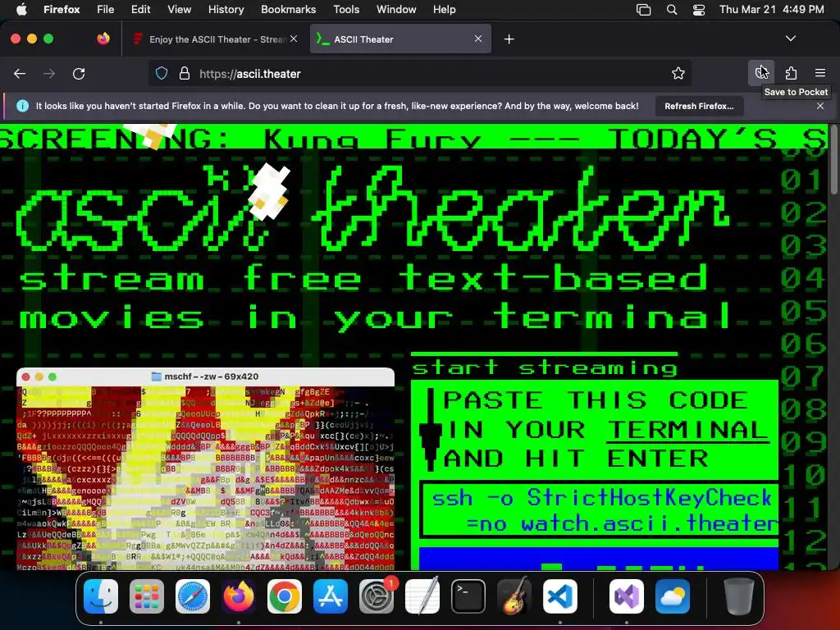Image resolution: width=840 pixels, height=630 pixels.
Task: Open the Firefox hamburger menu
Action: pyautogui.click(x=820, y=73)
